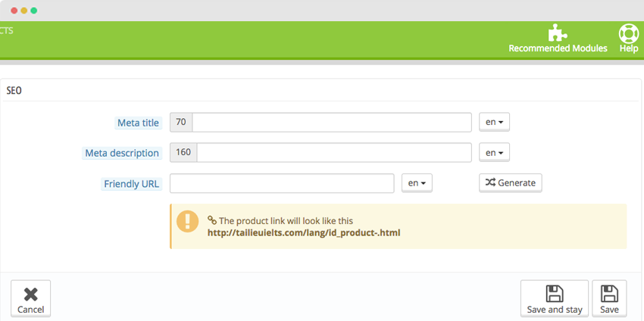Focus the Meta description text field
Viewport: 644px width, 321px height.
coord(334,153)
